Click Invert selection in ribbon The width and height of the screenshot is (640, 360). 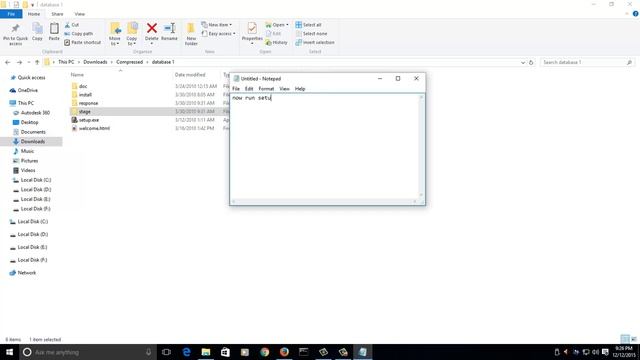pyautogui.click(x=315, y=42)
